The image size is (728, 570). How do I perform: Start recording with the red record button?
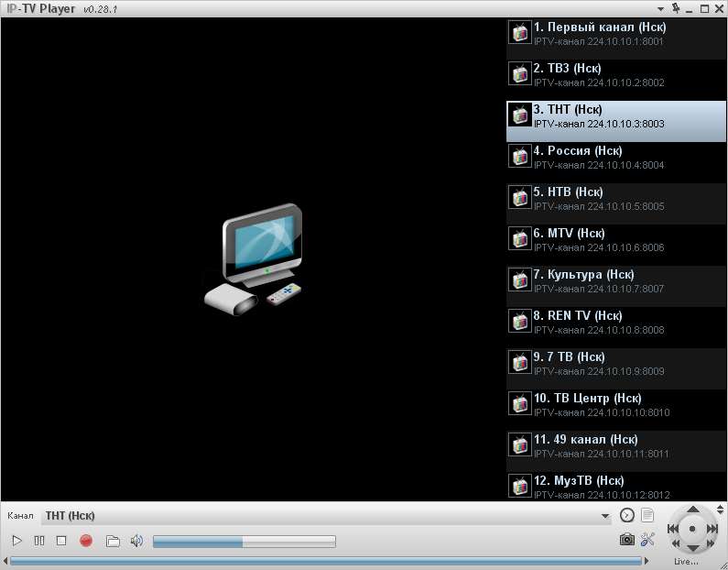point(86,541)
